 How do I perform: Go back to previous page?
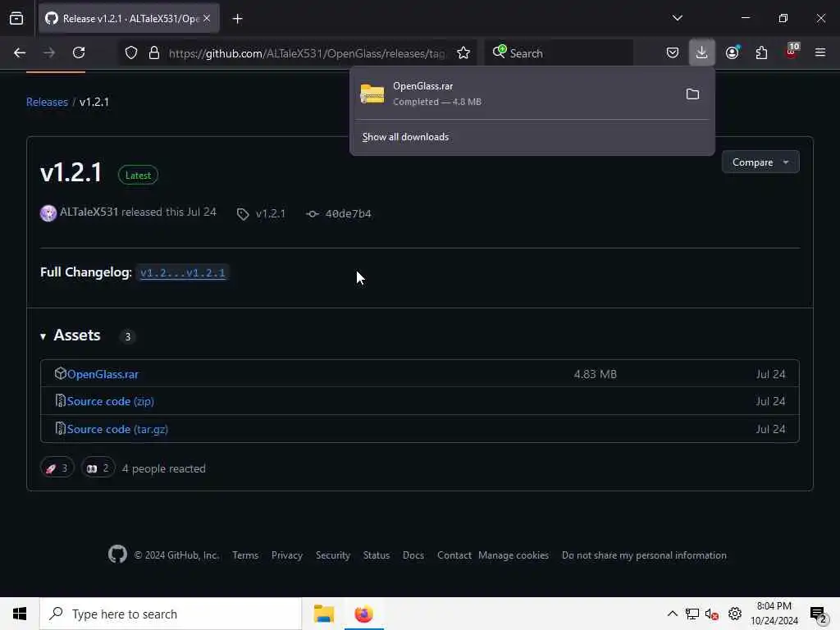tap(20, 52)
